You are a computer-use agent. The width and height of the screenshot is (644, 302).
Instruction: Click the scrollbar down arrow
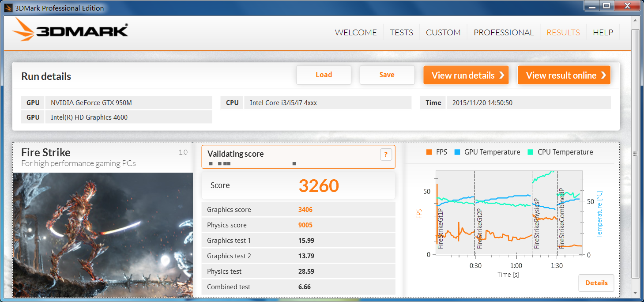coord(635,293)
